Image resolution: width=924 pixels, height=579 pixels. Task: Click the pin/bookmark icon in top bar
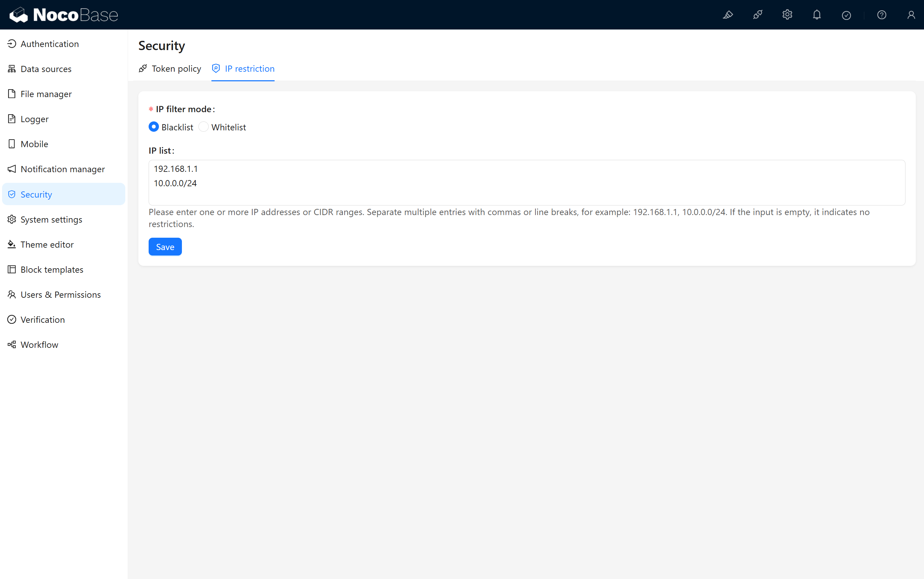point(728,15)
